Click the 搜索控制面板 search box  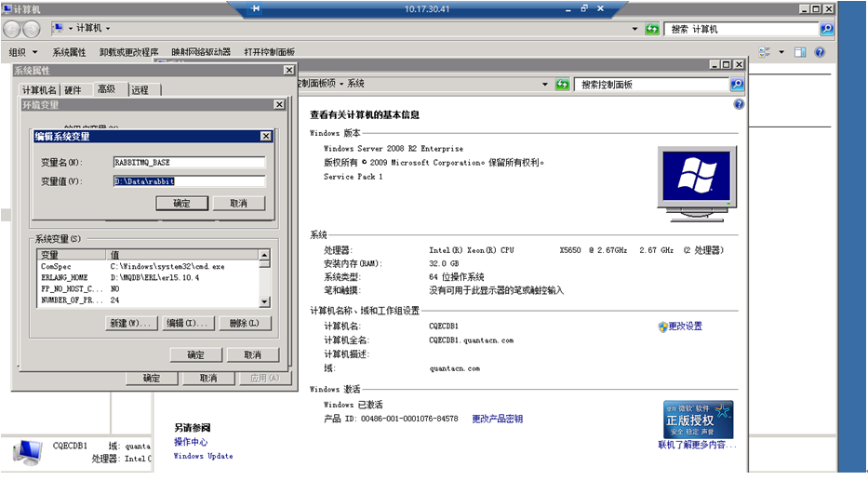pyautogui.click(x=651, y=84)
